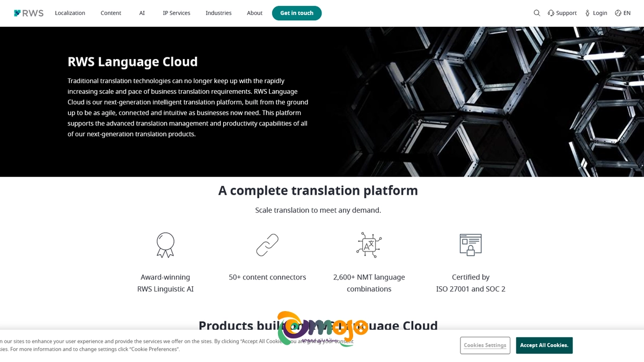644x362 pixels.
Task: Click the Login icon
Action: tap(588, 13)
